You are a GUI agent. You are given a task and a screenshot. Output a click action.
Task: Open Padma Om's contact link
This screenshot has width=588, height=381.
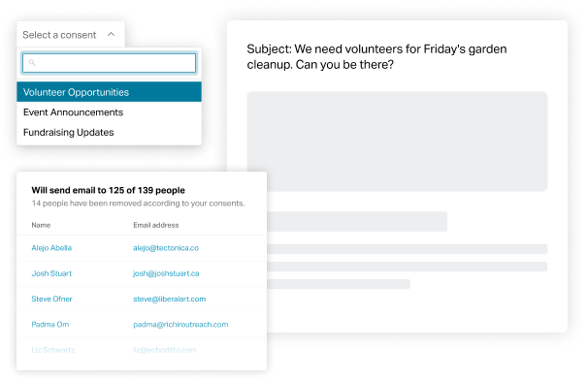50,325
